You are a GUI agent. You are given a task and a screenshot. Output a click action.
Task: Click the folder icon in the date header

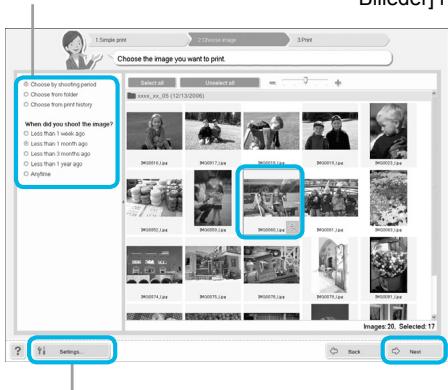click(x=132, y=96)
